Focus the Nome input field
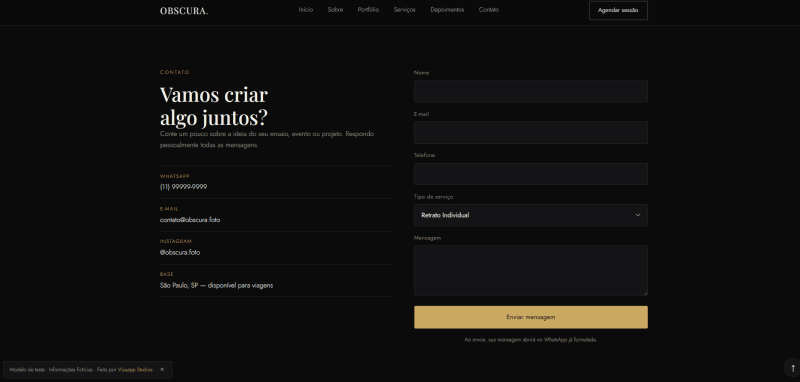This screenshot has height=382, width=800. pos(531,91)
